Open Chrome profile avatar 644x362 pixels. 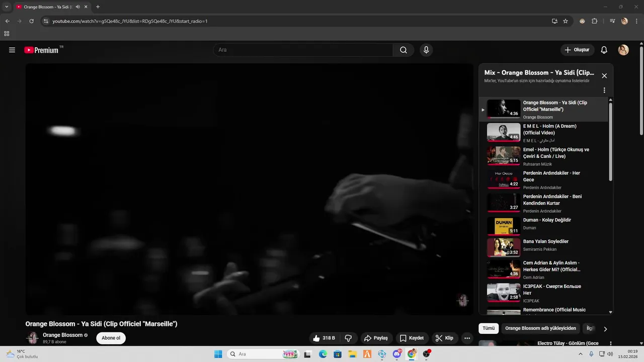point(624,21)
